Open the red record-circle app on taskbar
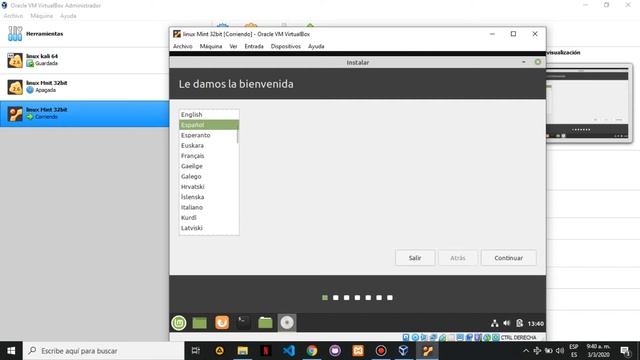The height and width of the screenshot is (360, 640). [x=381, y=351]
